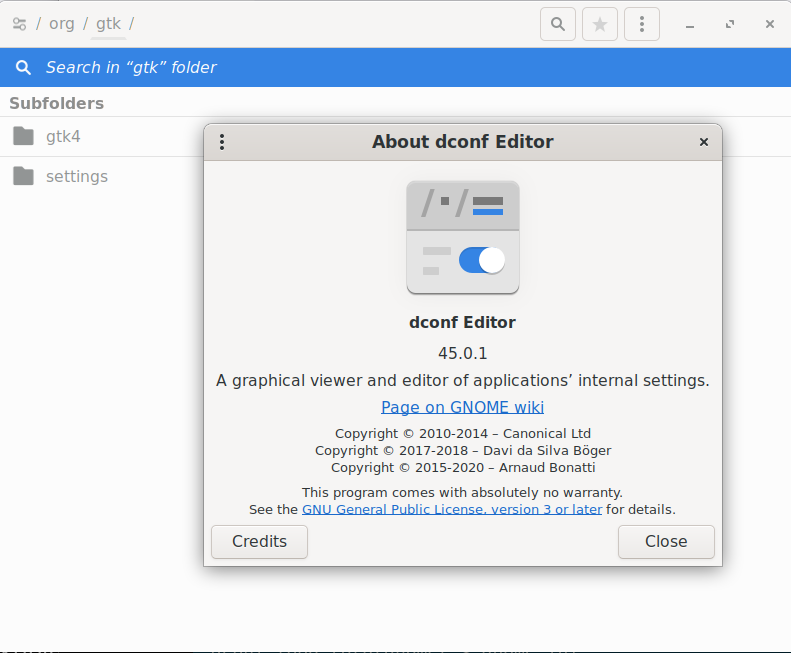This screenshot has width=791, height=653.
Task: Maximize the dconf Editor window
Action: tap(730, 24)
